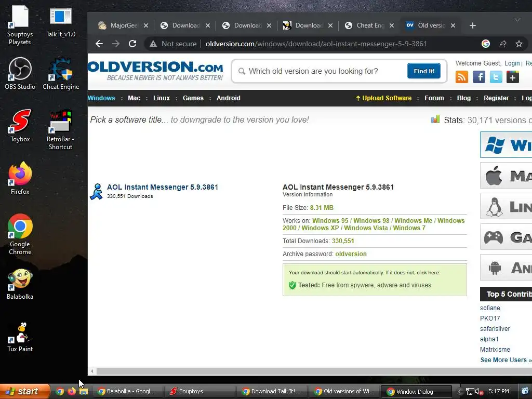This screenshot has height=399, width=532.
Task: Open the Talk It_v1.0 desktop icon
Action: pos(61,22)
